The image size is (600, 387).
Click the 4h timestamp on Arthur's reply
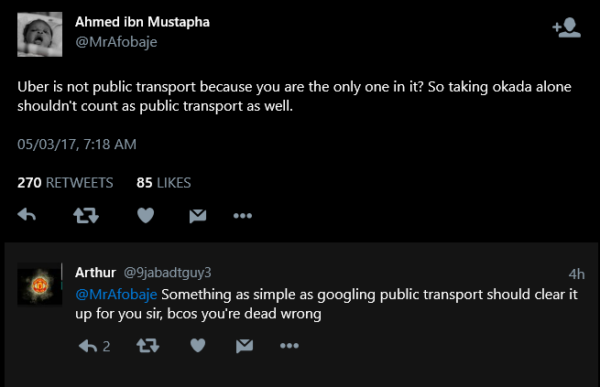coord(576,274)
